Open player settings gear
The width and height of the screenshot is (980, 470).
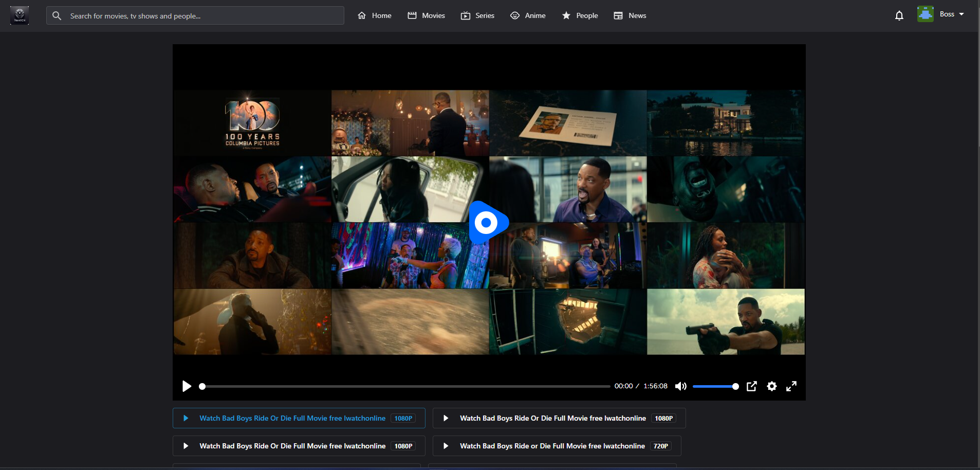(772, 386)
